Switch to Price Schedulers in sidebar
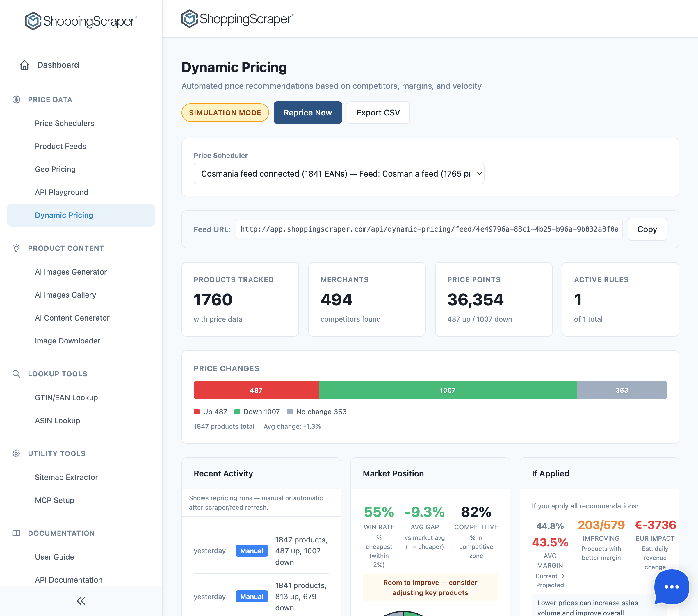This screenshot has width=698, height=616. click(x=65, y=123)
